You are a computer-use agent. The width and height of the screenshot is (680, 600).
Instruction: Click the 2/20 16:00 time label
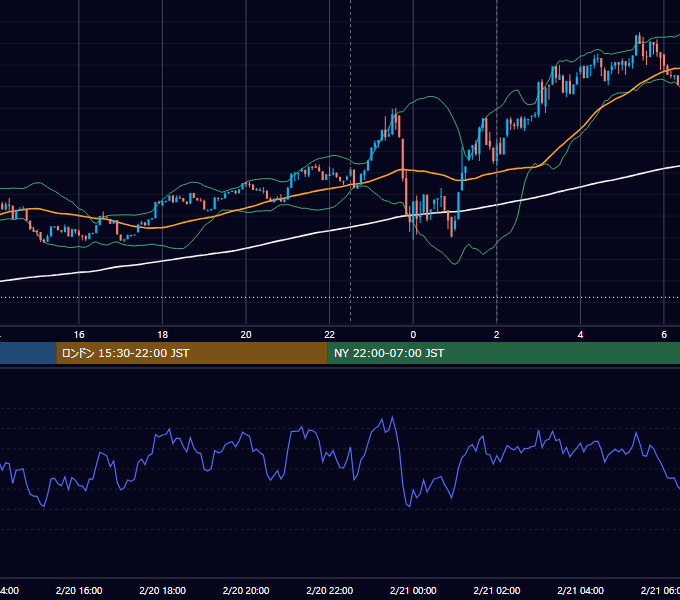coord(79,590)
